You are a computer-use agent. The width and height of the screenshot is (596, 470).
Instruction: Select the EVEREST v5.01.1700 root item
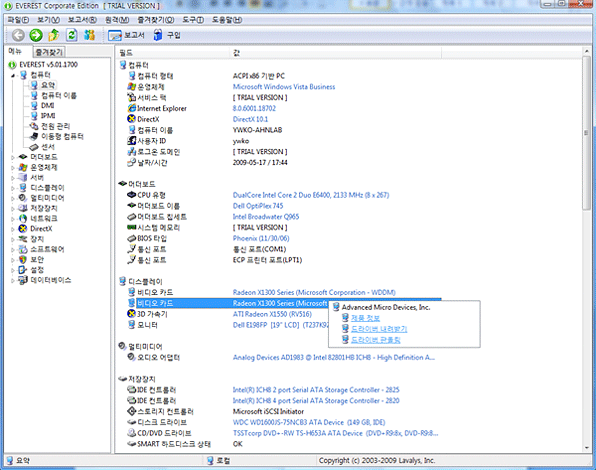coord(48,65)
